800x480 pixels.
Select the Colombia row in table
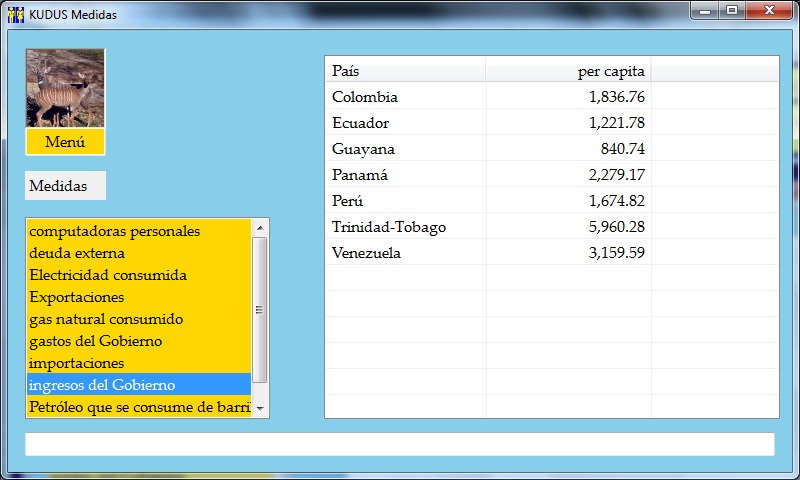(x=488, y=97)
